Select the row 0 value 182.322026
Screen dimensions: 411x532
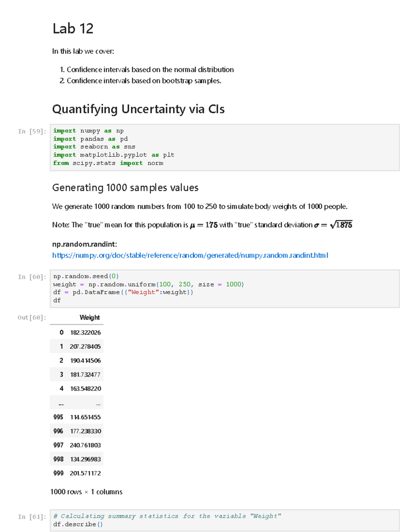pyautogui.click(x=85, y=333)
